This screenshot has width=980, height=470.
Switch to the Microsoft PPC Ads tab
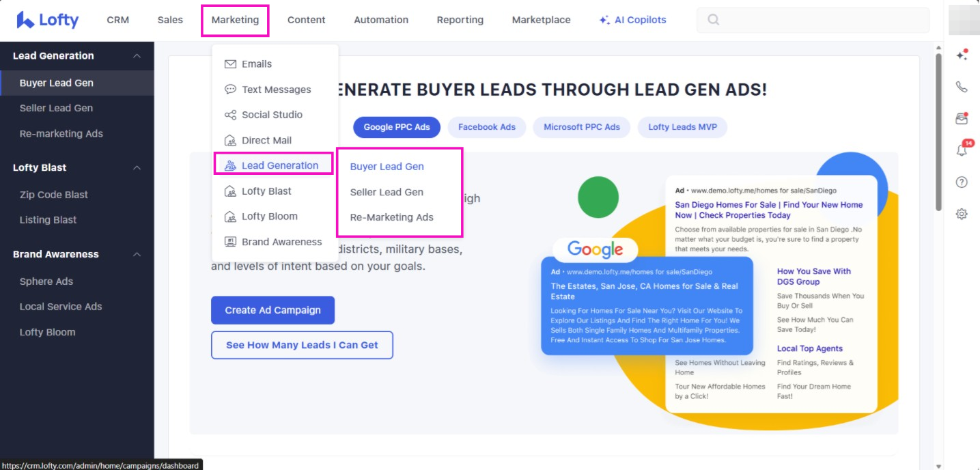click(x=581, y=127)
